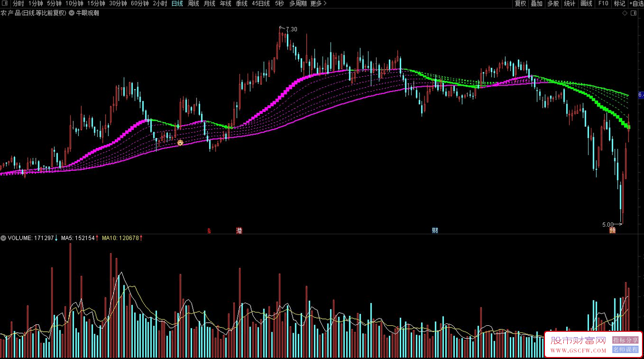Toggle the right side panel icon

click(634, 13)
